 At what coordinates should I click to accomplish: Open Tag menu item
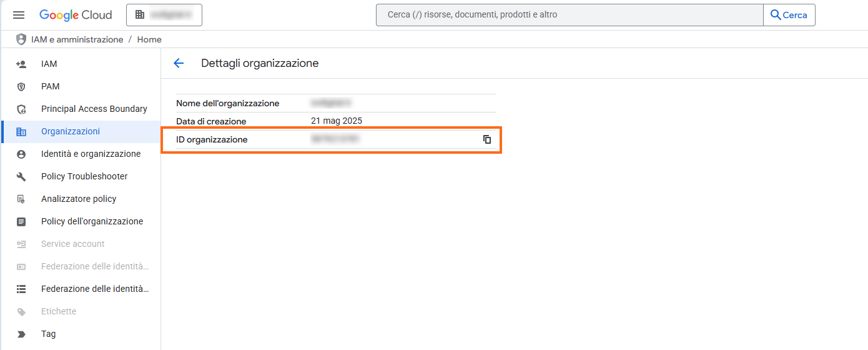coord(49,334)
